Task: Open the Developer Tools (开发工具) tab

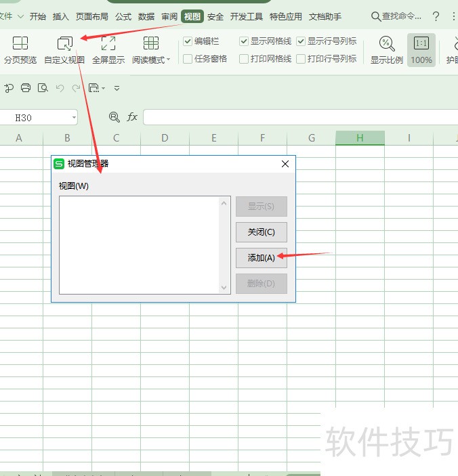Action: [247, 16]
